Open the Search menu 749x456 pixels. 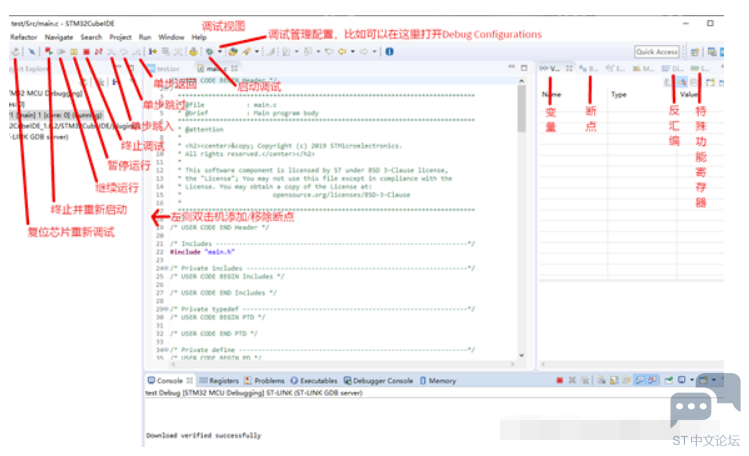[x=91, y=37]
